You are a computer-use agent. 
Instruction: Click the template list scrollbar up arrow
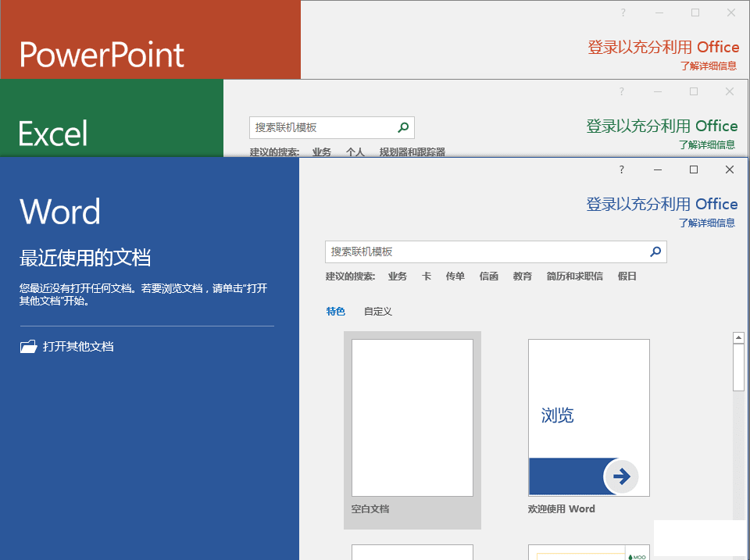coord(738,338)
